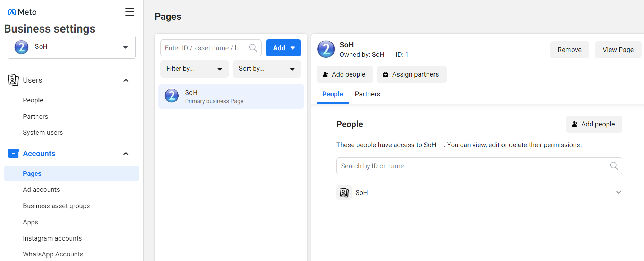The height and width of the screenshot is (261, 644).
Task: Open System users
Action: (x=43, y=133)
